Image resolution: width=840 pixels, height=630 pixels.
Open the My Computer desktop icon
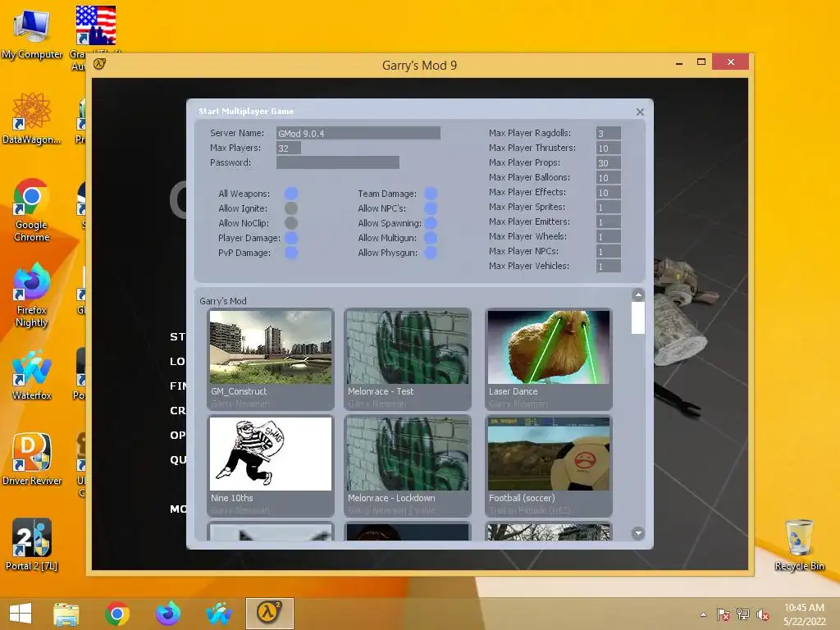(32, 33)
